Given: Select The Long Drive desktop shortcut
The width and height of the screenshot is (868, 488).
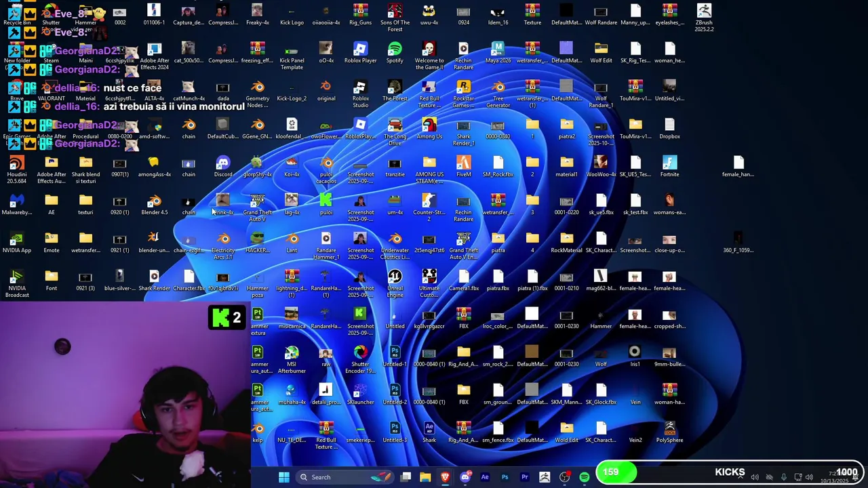Looking at the screenshot, I should coord(395,132).
